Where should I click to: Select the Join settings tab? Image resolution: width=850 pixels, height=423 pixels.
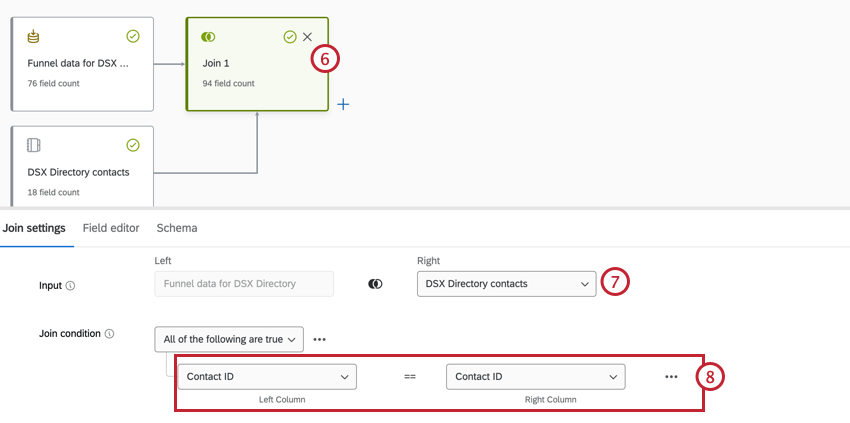[x=33, y=228]
